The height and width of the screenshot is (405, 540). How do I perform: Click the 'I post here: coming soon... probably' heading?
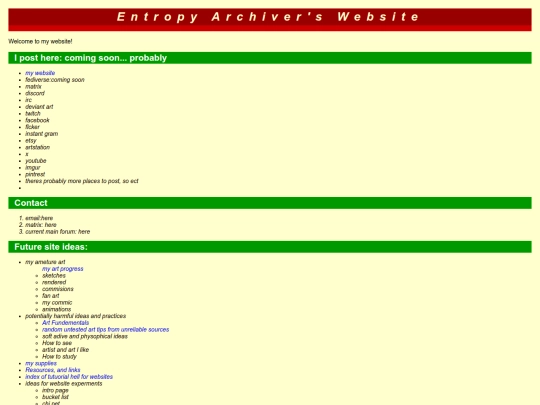91,58
